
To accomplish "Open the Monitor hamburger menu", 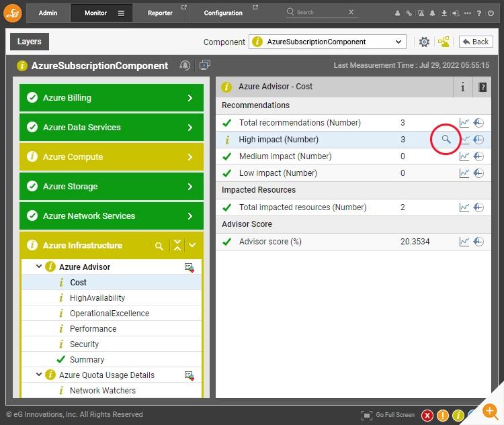I will [121, 13].
